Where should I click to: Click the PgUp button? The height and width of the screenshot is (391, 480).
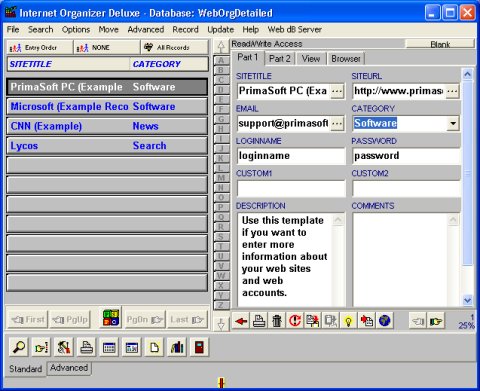(70, 320)
